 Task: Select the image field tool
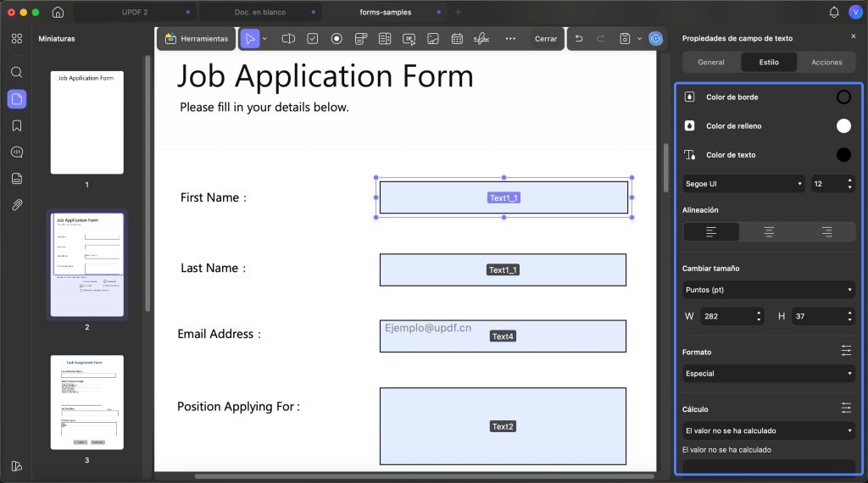click(433, 39)
